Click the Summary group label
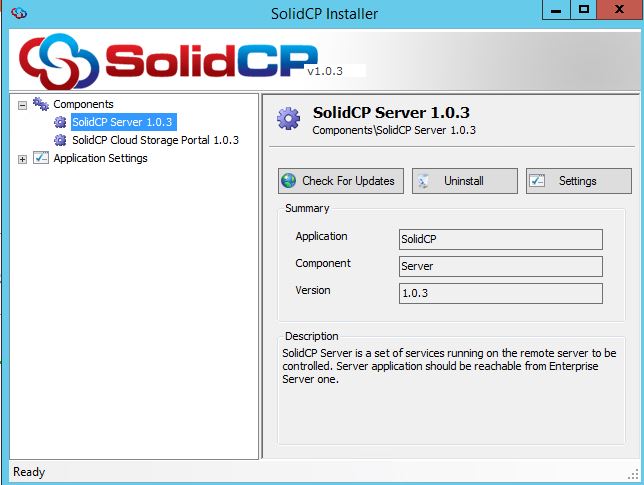This screenshot has height=485, width=644. [307, 208]
